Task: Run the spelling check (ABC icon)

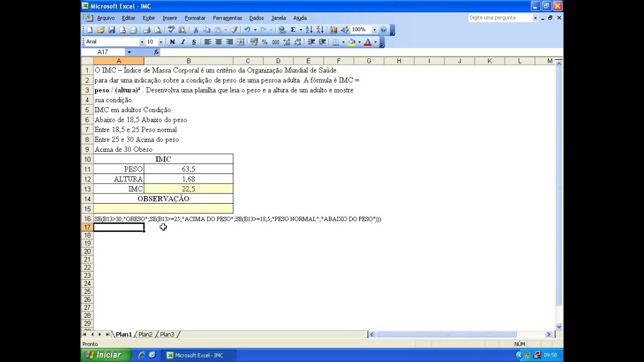Action: point(171,30)
